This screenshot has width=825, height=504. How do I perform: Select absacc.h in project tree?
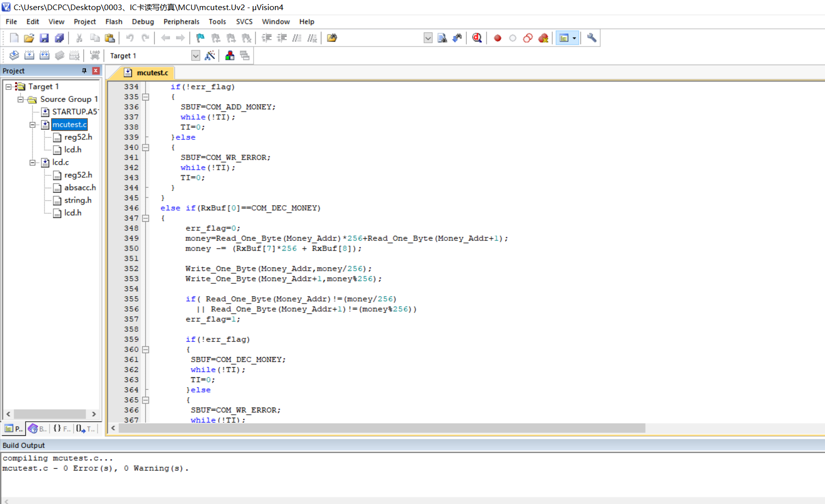(x=80, y=187)
